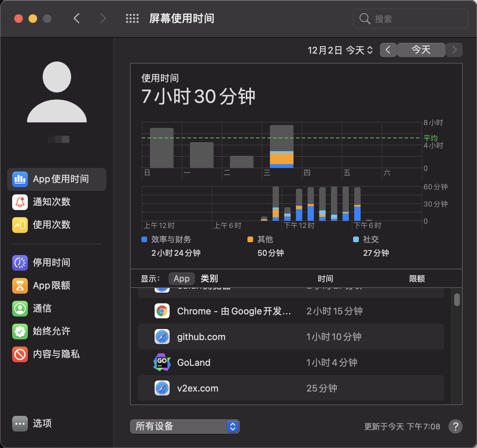Image resolution: width=477 pixels, height=448 pixels.
Task: Open the help question mark button
Action: 455,426
